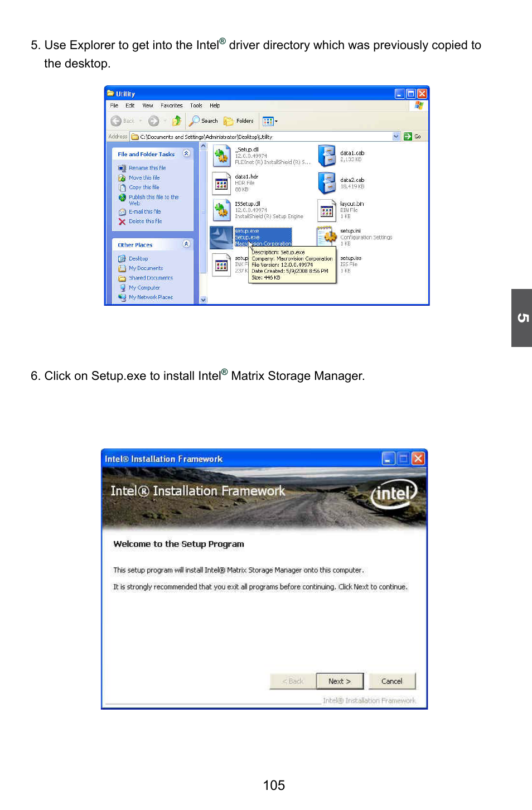
Task: Select the data1.hdr file icon
Action: [x=222, y=183]
